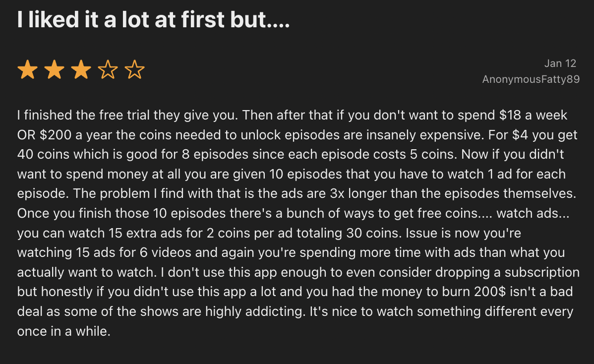Open reviewer profile AnonymousFatty89
Viewport: 594px width, 364px height.
(x=531, y=79)
